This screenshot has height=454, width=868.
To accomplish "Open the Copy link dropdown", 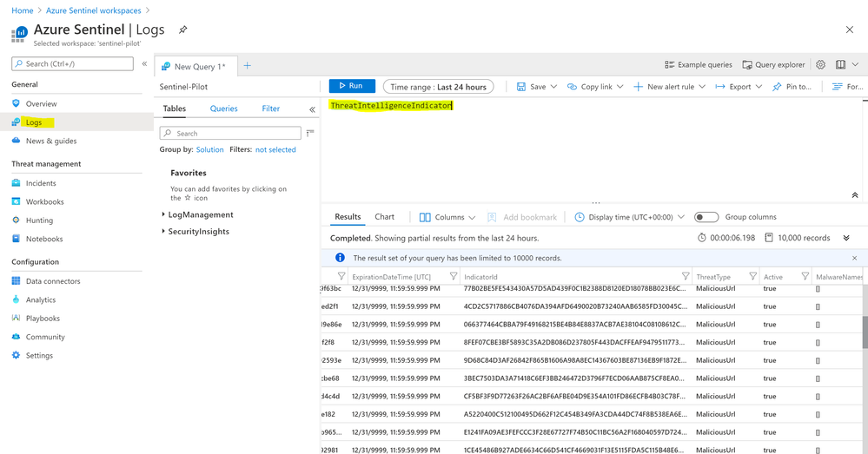I will [595, 87].
